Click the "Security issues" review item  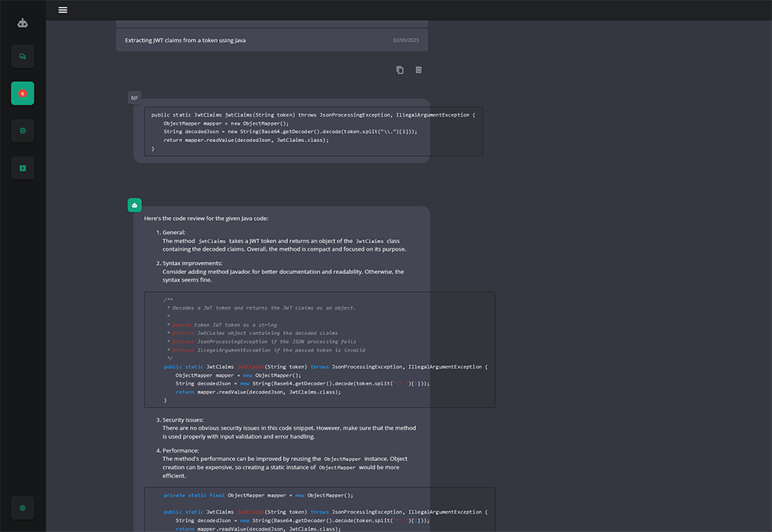coord(183,420)
